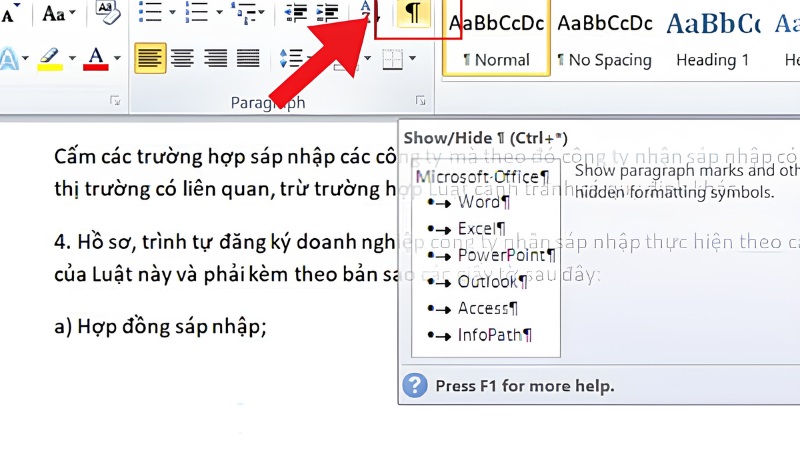Apply red font color
Viewport: 800px width, 450px height.
96,59
